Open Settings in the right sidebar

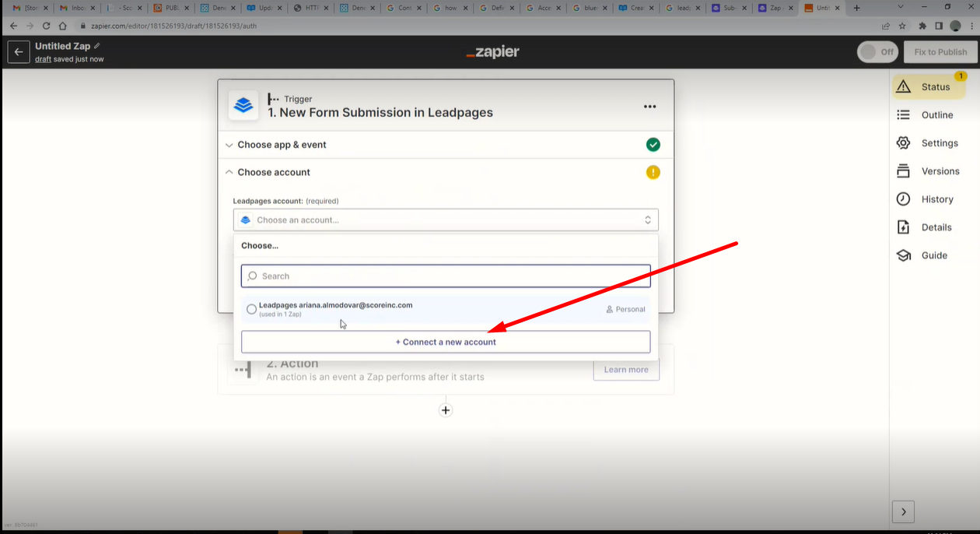927,142
